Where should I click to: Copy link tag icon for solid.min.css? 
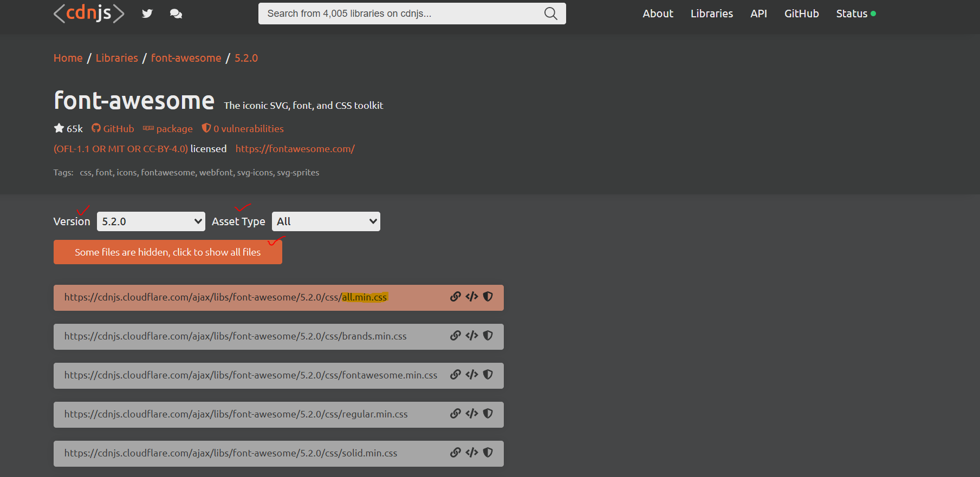pos(472,453)
